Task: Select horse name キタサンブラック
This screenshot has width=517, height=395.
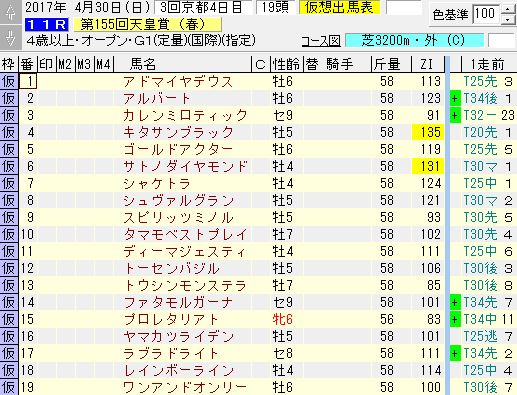Action: [178, 133]
